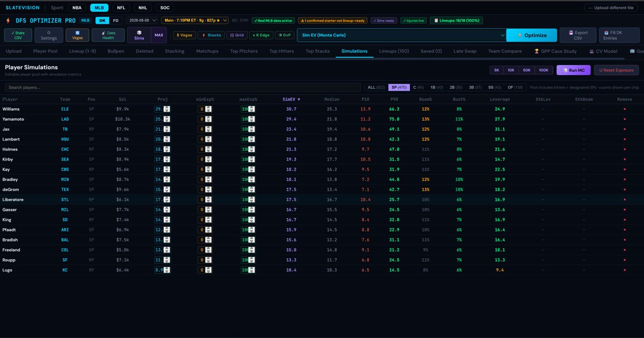Set simulation count to 100K
This screenshot has width=644, height=338.
544,70
